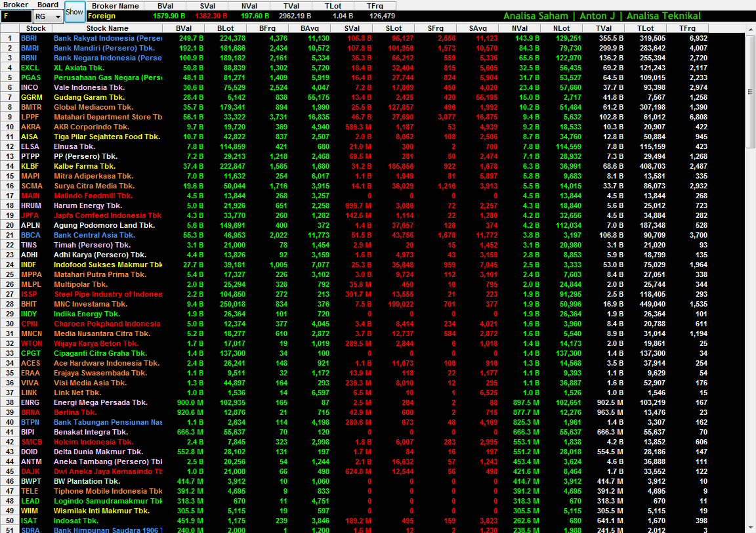
Task: Click Berlina Tbk. stock name
Action: point(74,412)
